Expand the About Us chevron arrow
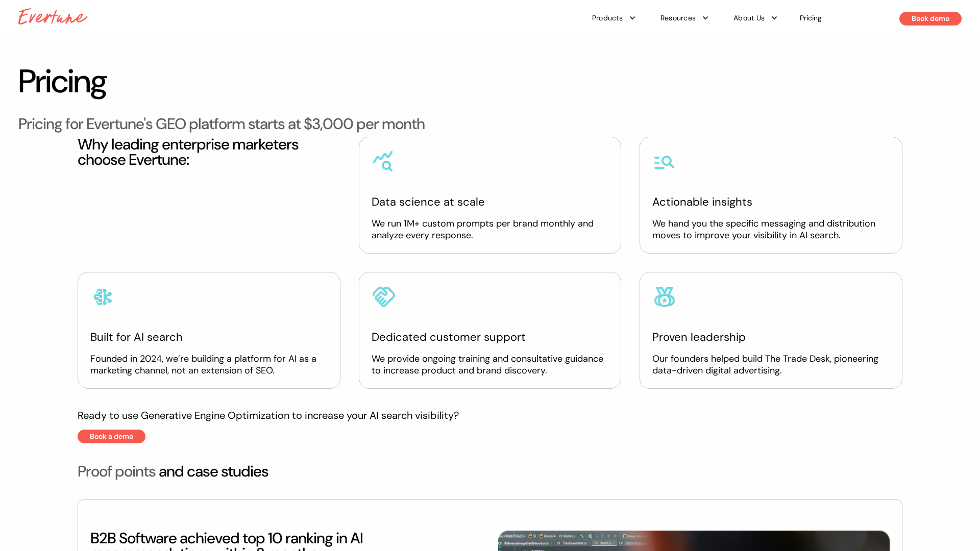 (774, 18)
